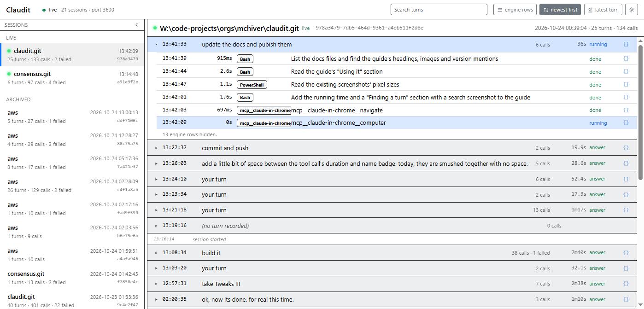Open raw JSON for running chrome computer call

(626, 123)
